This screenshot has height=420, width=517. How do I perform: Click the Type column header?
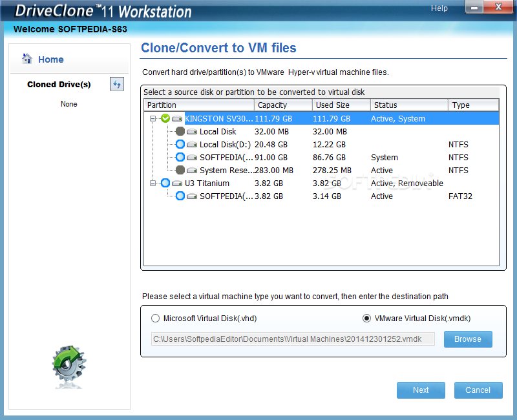click(x=474, y=105)
